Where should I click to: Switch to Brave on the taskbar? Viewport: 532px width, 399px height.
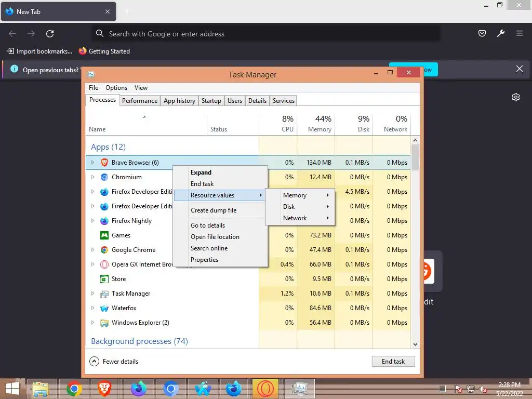[105, 389]
